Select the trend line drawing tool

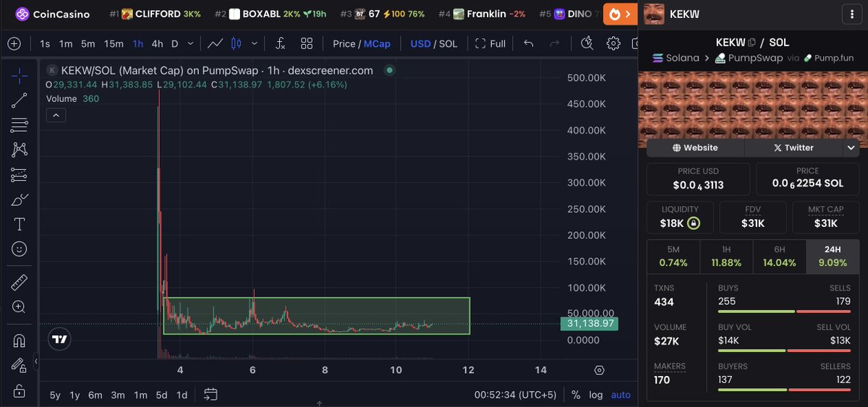point(20,100)
